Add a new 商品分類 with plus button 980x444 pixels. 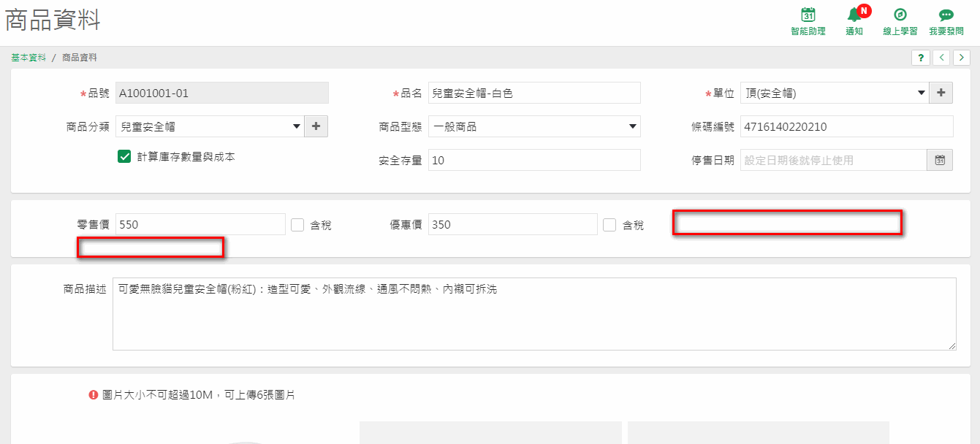[316, 126]
